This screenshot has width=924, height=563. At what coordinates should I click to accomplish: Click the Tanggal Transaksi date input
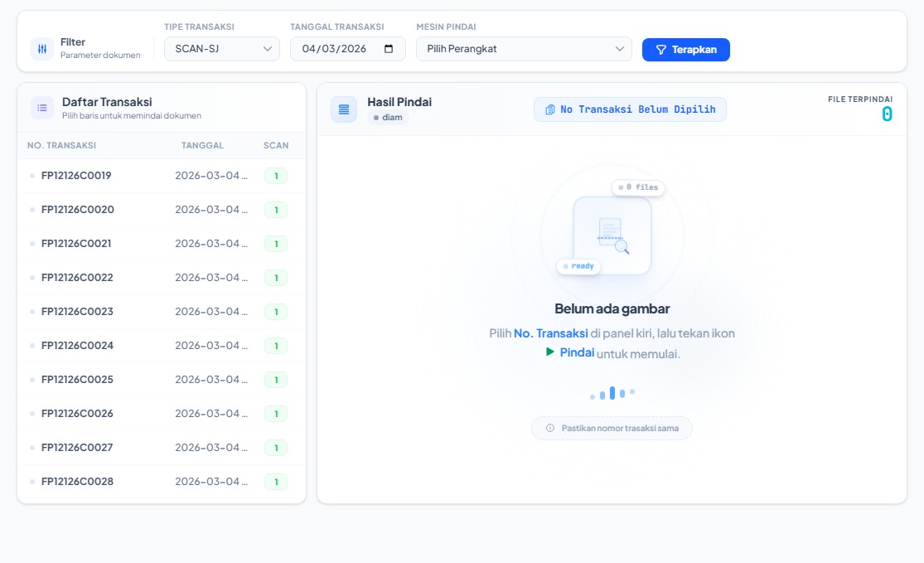pyautogui.click(x=336, y=49)
